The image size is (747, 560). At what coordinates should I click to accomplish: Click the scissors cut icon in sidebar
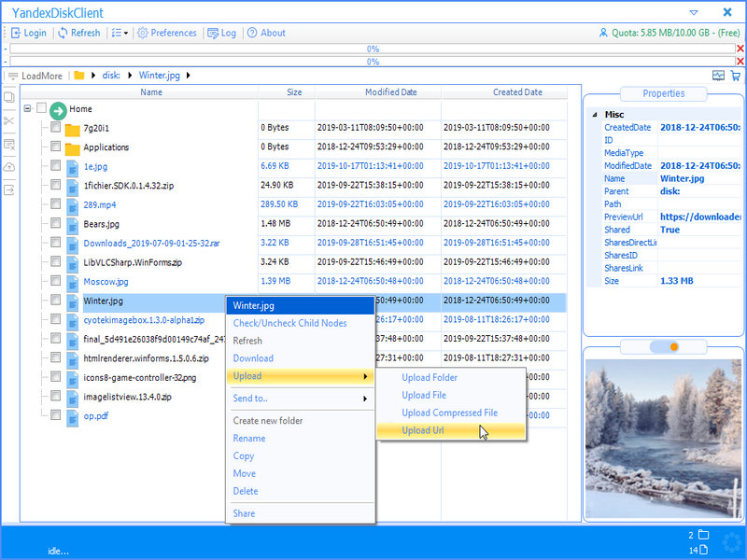point(8,121)
